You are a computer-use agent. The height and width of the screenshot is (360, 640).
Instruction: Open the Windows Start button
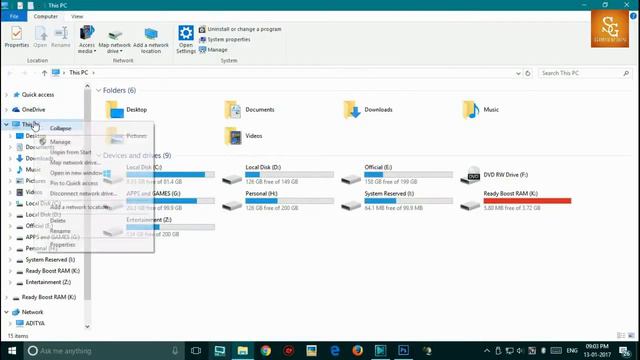(12, 351)
